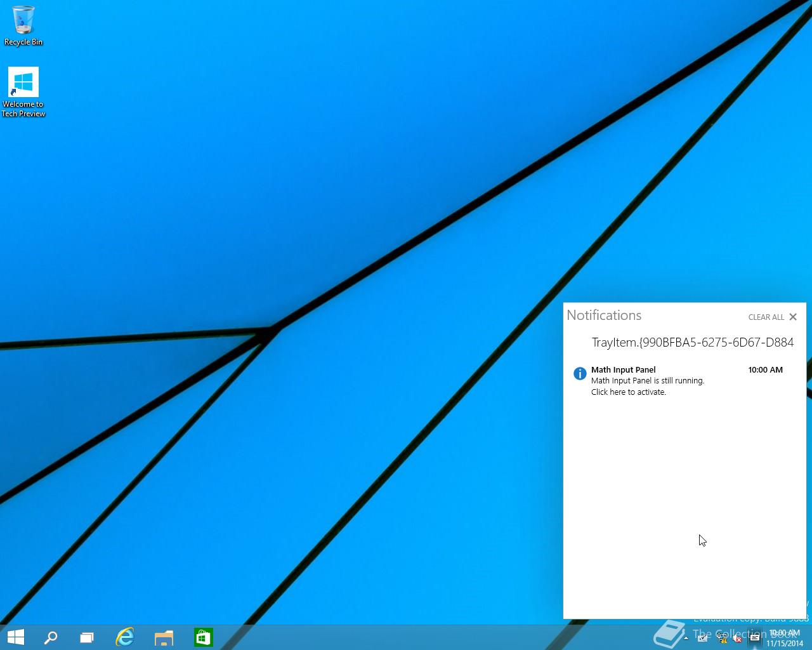Click the Math Input Panel tray icon
812x650 pixels.
703,639
